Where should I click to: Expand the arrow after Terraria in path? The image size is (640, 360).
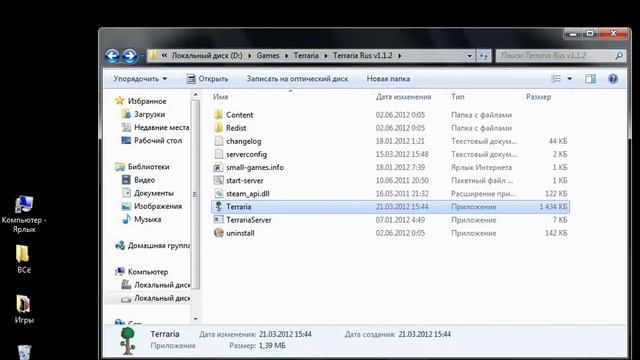coord(326,56)
